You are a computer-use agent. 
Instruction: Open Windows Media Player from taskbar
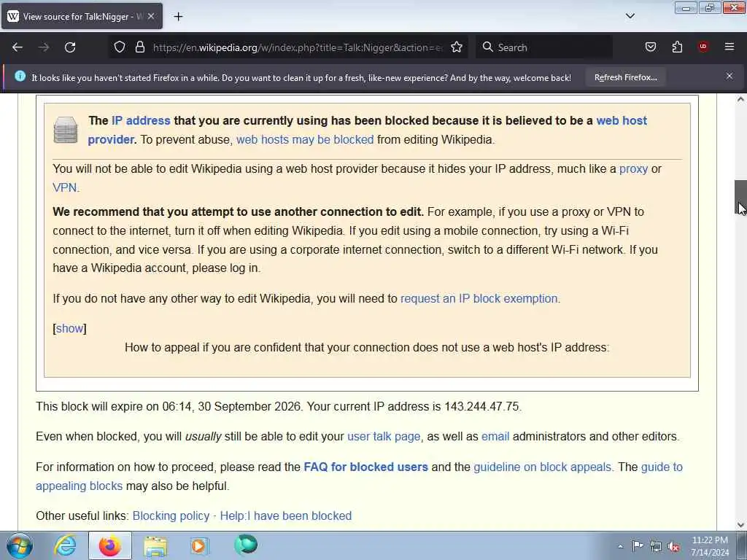click(199, 545)
